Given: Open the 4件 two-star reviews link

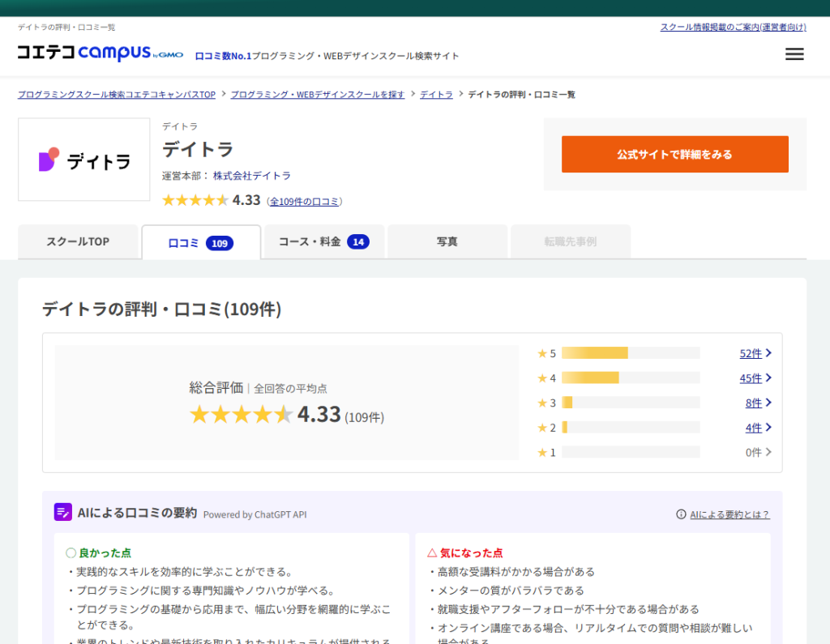Looking at the screenshot, I should point(753,428).
